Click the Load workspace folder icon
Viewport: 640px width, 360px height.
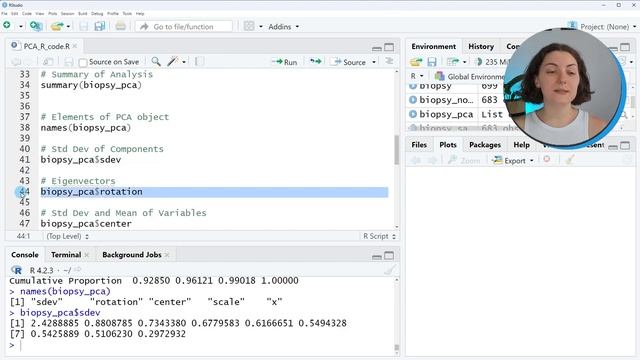pyautogui.click(x=416, y=62)
